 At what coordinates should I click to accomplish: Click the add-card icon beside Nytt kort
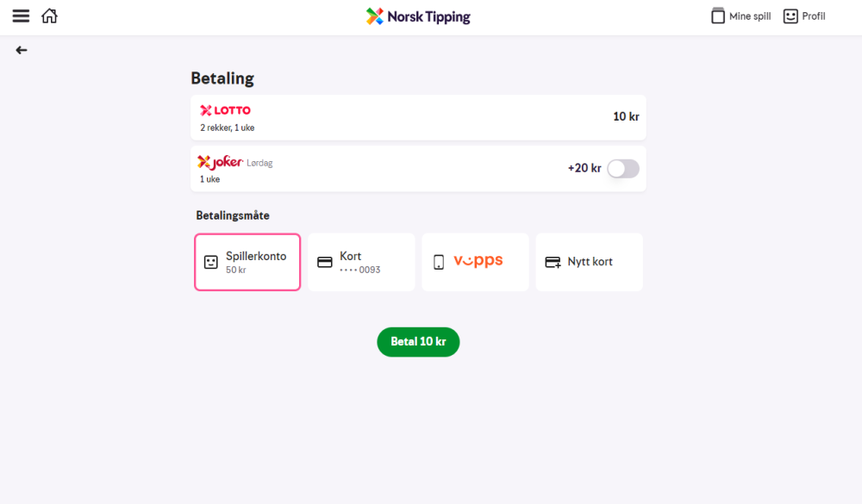point(553,262)
